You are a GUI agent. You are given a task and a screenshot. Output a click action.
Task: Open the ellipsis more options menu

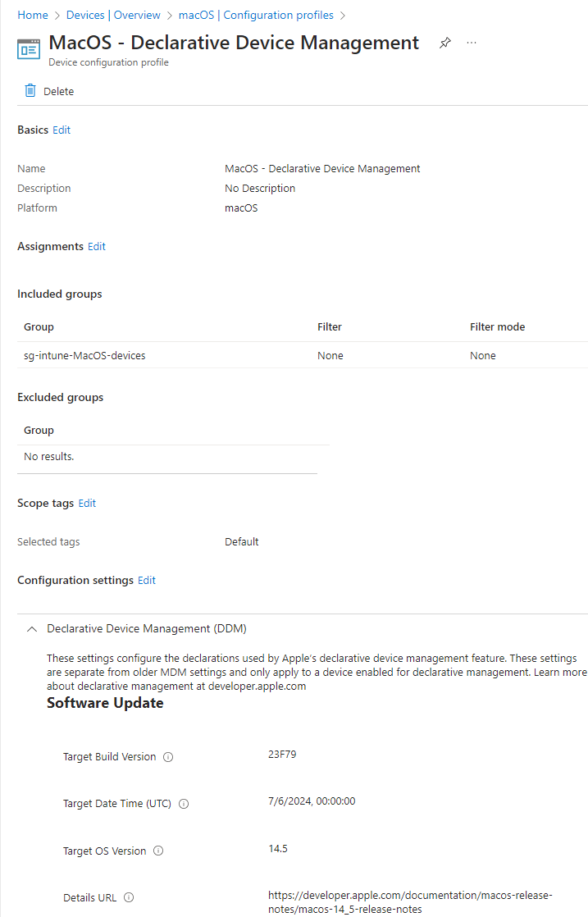471,43
